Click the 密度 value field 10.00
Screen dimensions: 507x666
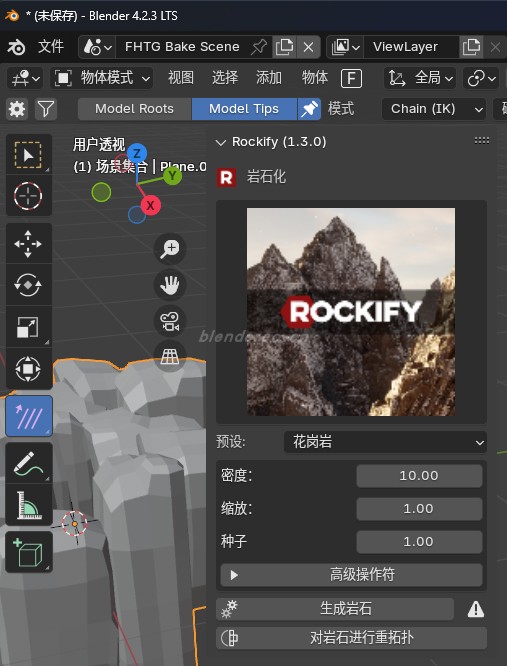419,476
